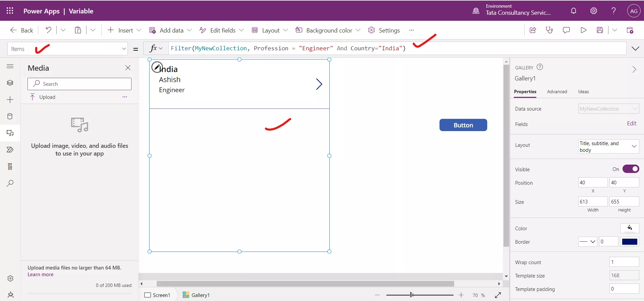The height and width of the screenshot is (301, 644).
Task: Open the Layout dropdown in properties
Action: [x=608, y=146]
